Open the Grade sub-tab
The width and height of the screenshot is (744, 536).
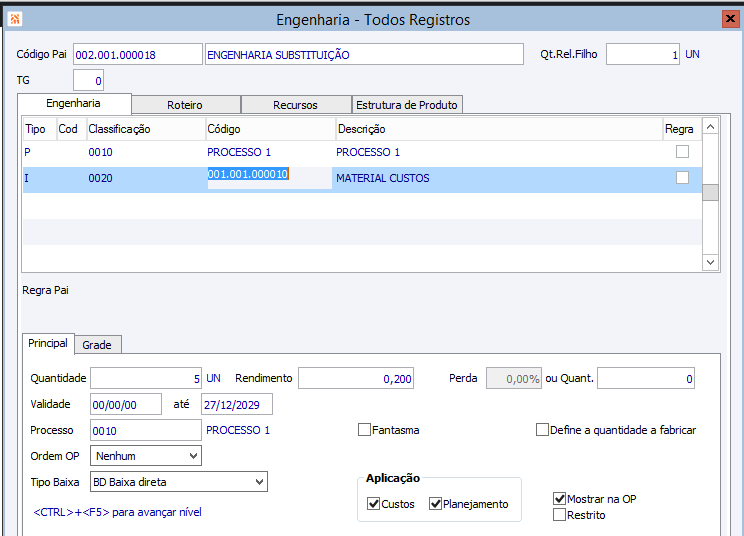(97, 345)
